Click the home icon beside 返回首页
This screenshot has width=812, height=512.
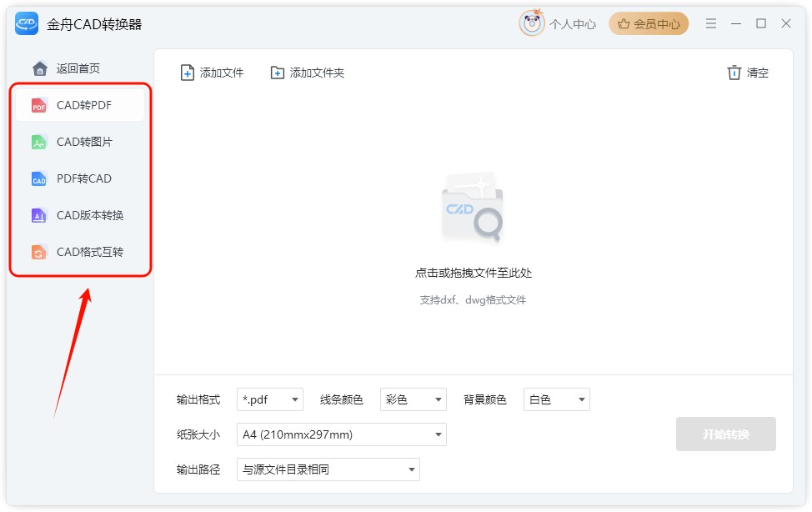[39, 68]
